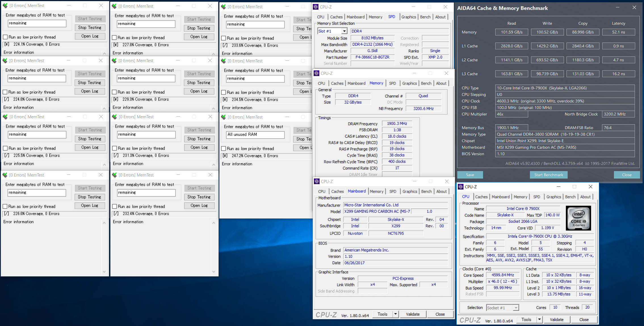Open the Graphics tab in the CPU-Z Memory window
This screenshot has width=644, height=326.
click(x=410, y=83)
